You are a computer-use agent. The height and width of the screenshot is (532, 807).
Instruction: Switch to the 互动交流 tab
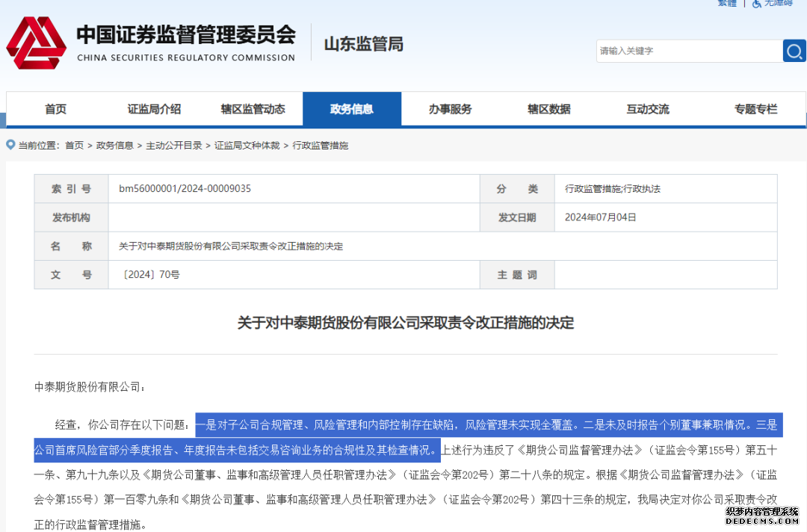648,109
